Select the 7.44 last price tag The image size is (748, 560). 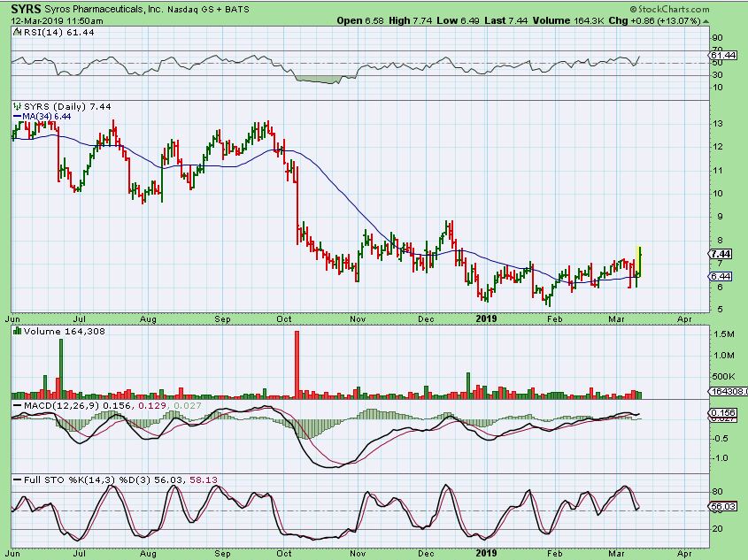(x=720, y=254)
